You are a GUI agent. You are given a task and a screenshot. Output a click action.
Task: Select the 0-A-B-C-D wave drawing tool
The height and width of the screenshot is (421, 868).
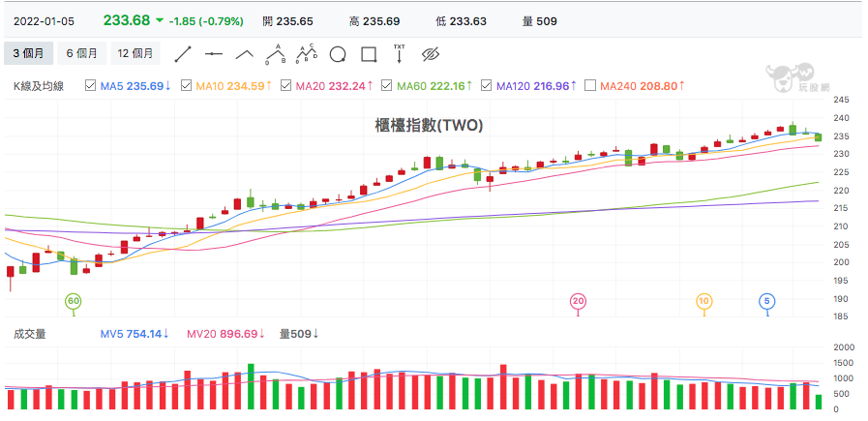coord(306,54)
